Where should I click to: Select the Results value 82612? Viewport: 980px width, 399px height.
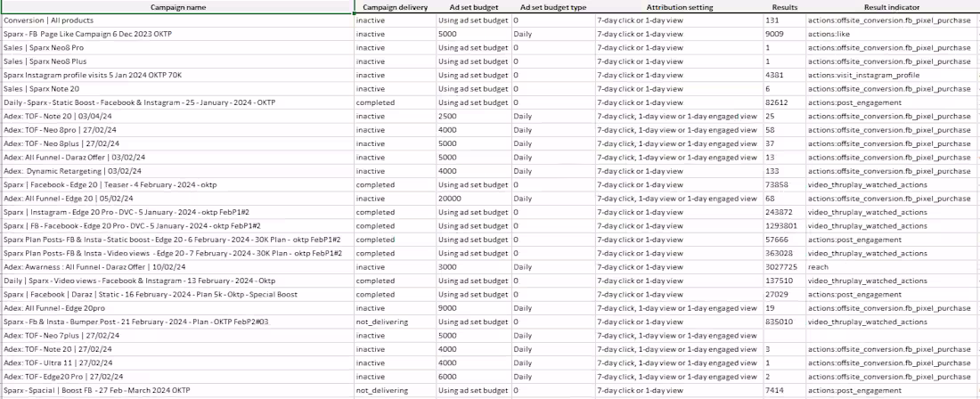coord(784,102)
